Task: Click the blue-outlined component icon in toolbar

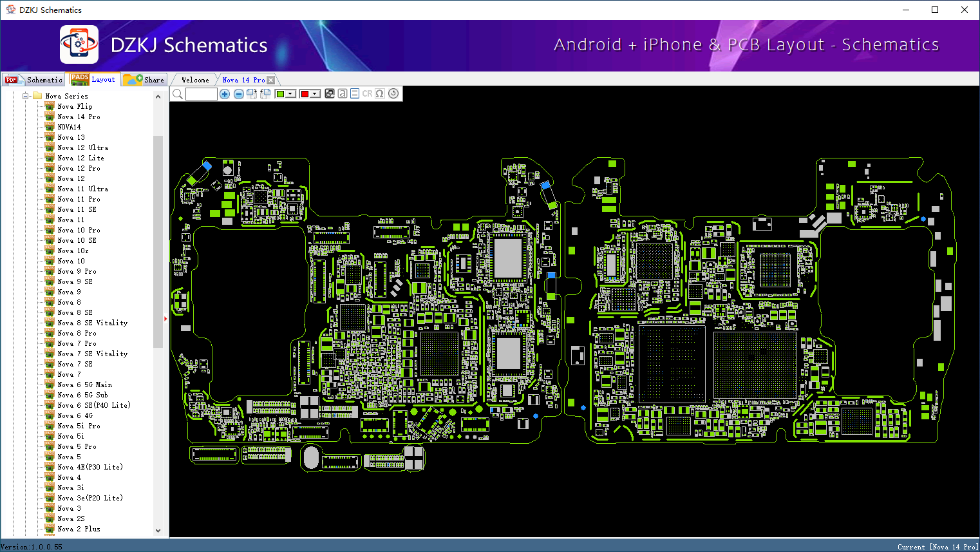Action: [x=355, y=93]
